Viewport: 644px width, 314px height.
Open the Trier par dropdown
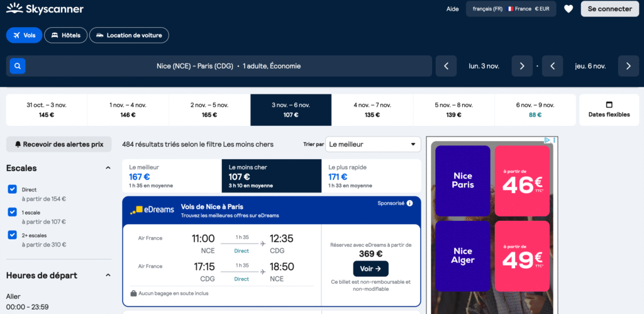[x=373, y=144]
